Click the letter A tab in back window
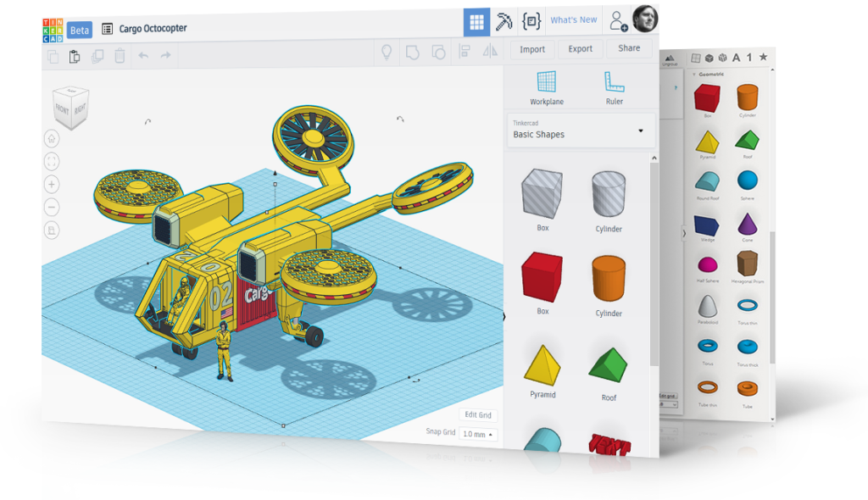Screen dimensions: 868x500 [x=736, y=58]
